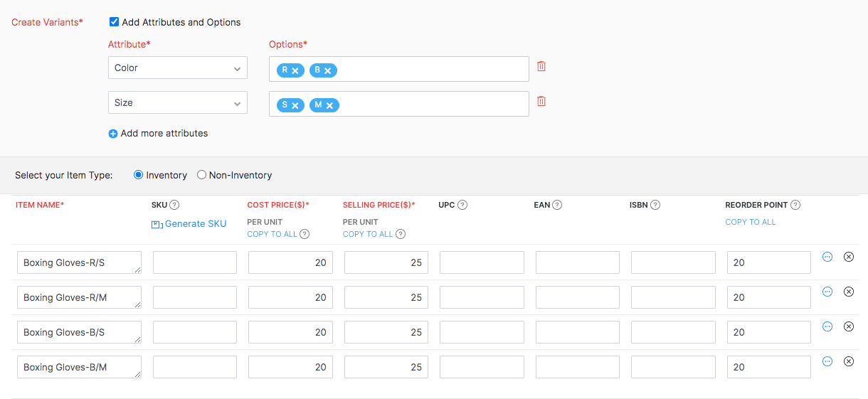868x399 pixels.
Task: Uncheck Add Attributes and Options
Action: click(x=114, y=22)
